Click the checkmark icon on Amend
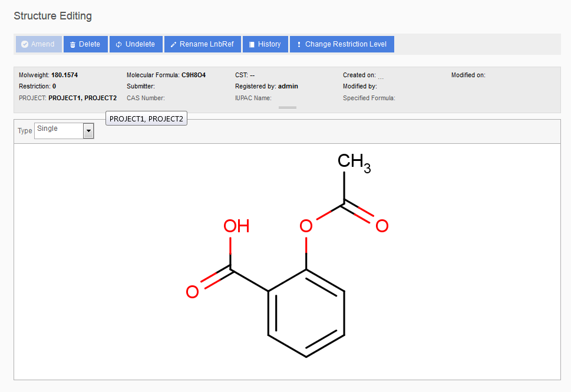This screenshot has width=571, height=392. click(x=25, y=44)
